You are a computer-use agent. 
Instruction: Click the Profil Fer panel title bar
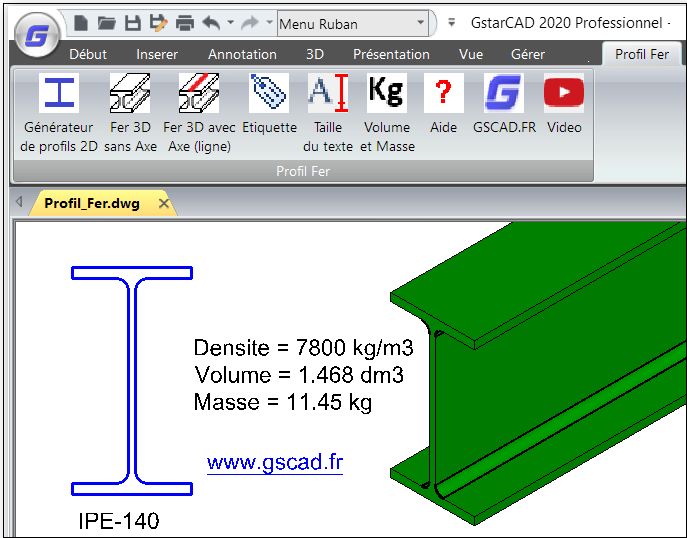tap(303, 171)
